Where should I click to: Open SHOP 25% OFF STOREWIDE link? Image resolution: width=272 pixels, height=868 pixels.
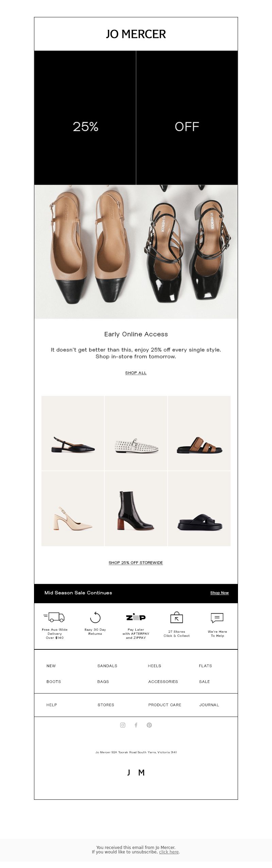[136, 562]
